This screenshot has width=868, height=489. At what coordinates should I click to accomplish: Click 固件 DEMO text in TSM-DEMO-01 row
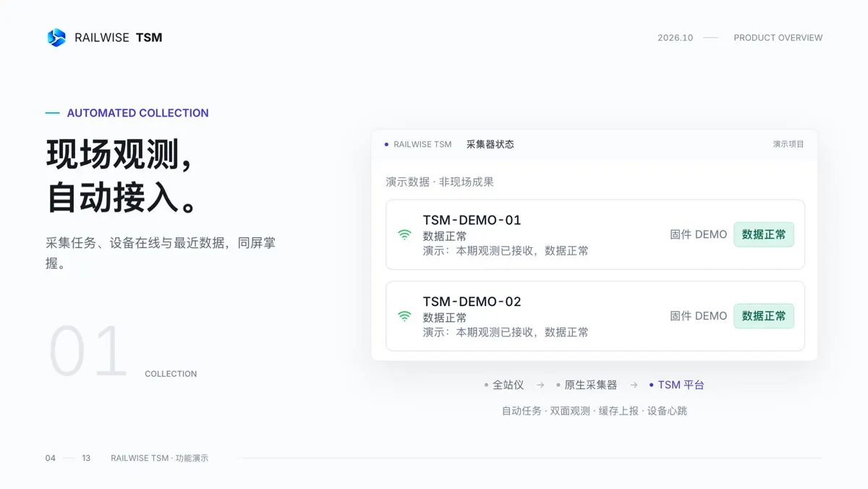pyautogui.click(x=698, y=234)
